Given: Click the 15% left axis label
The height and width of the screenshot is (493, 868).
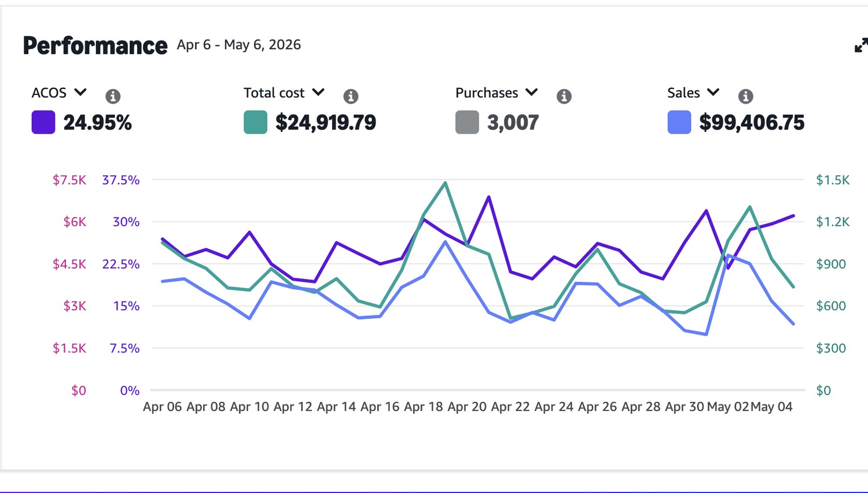Looking at the screenshot, I should point(126,306).
